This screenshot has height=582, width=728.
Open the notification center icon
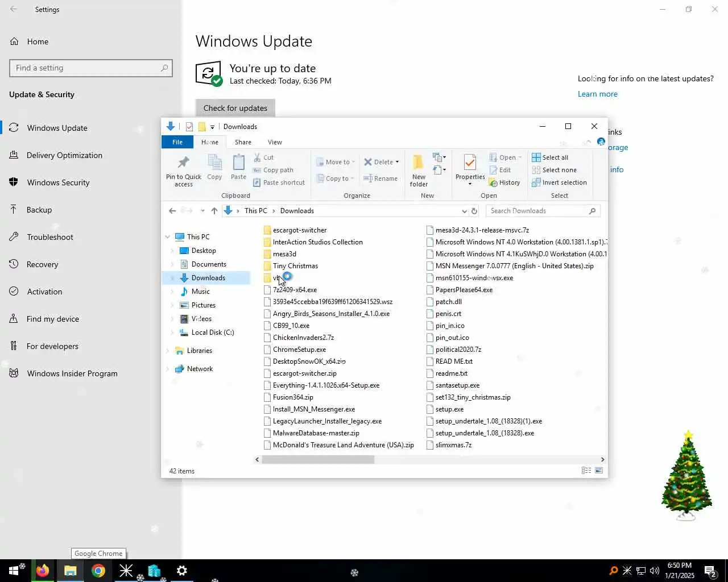(710, 571)
